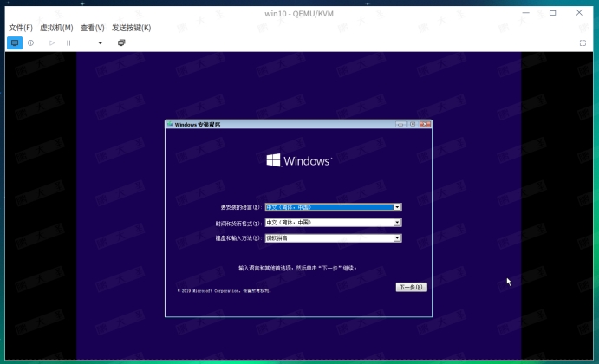Minimize the Windows 安装程序 dialog
Viewport: 599px width, 364px height.
click(x=400, y=125)
